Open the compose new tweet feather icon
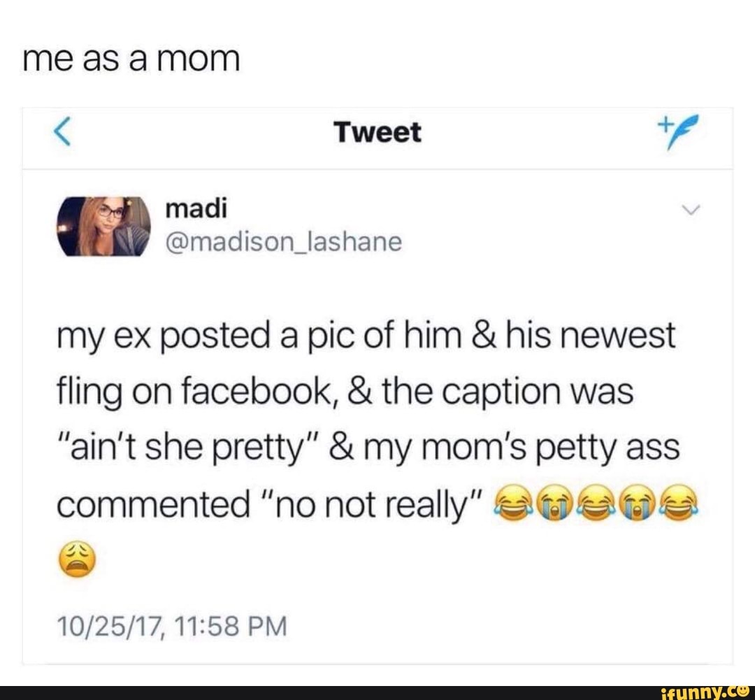Viewport: 755px width, 700px height. coord(678,131)
